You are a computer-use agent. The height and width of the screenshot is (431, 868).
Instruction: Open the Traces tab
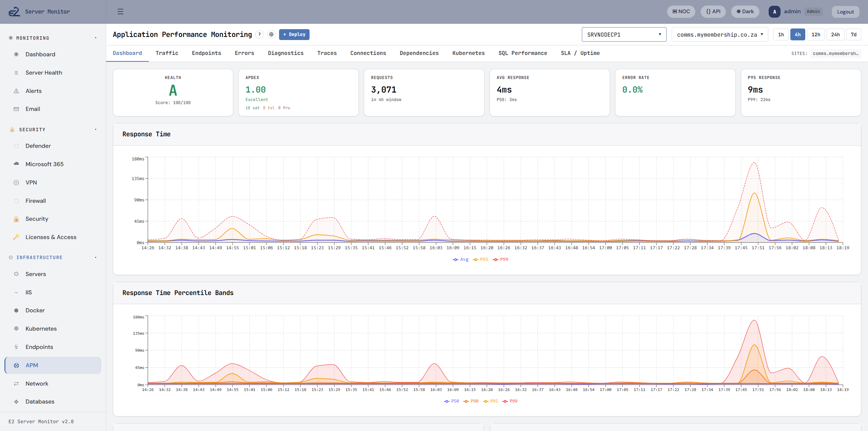pos(327,53)
